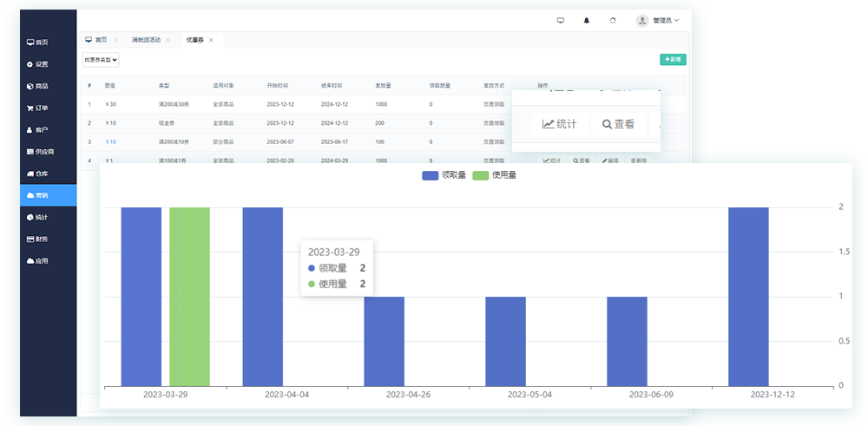Click the green 新增 button

pos(673,60)
